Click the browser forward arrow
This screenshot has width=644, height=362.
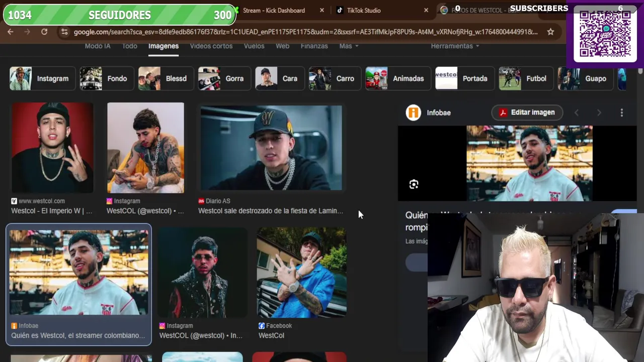[x=27, y=32]
